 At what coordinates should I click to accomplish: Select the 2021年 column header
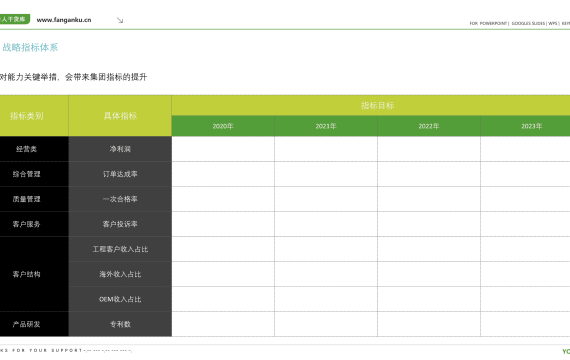pyautogui.click(x=326, y=126)
